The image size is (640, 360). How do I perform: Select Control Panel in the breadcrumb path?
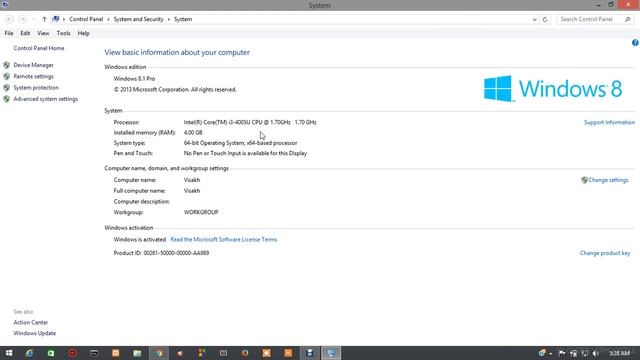pyautogui.click(x=86, y=19)
